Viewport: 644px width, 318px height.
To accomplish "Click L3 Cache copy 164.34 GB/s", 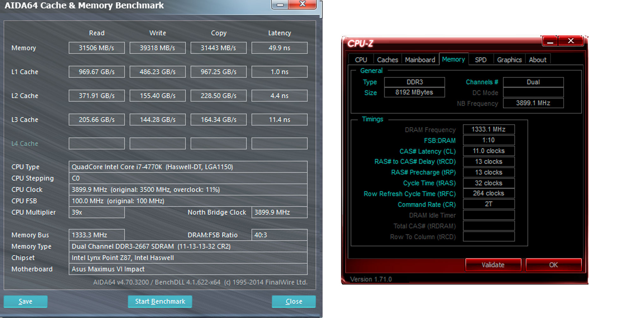I will 218,120.
